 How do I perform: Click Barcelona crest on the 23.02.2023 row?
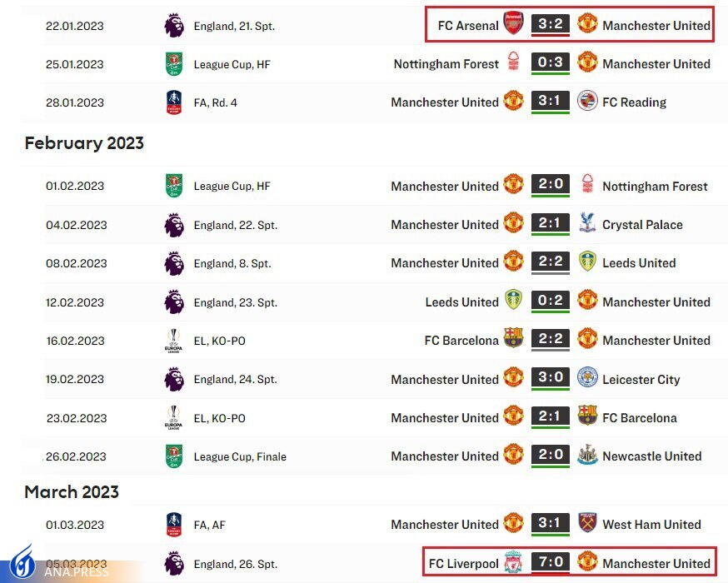[587, 417]
